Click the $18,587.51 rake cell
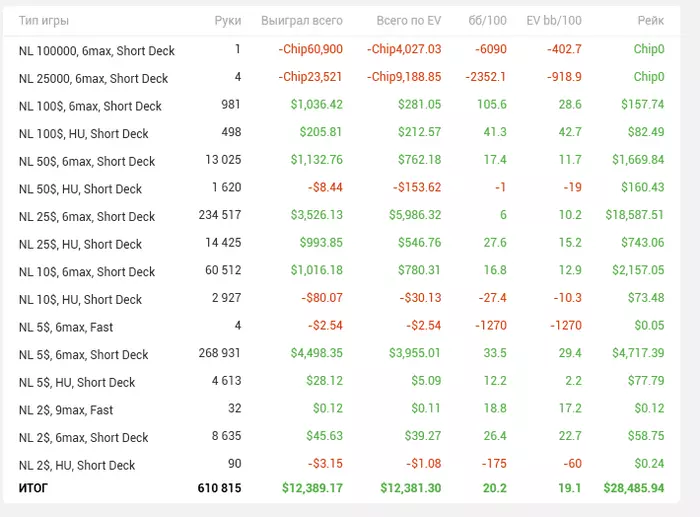Image resolution: width=700 pixels, height=517 pixels. 634,215
